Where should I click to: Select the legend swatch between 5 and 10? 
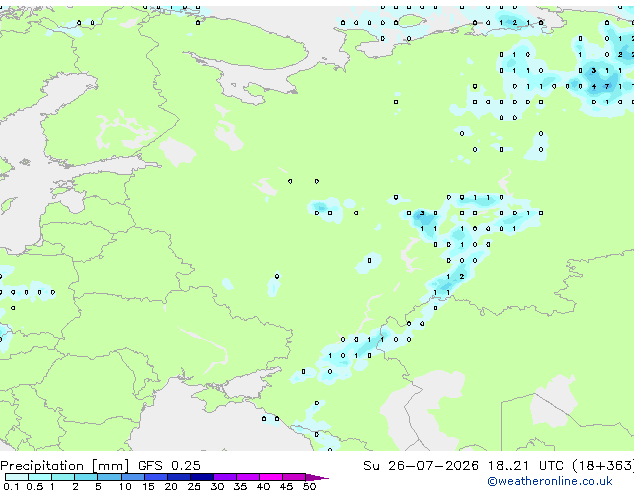coord(109,477)
